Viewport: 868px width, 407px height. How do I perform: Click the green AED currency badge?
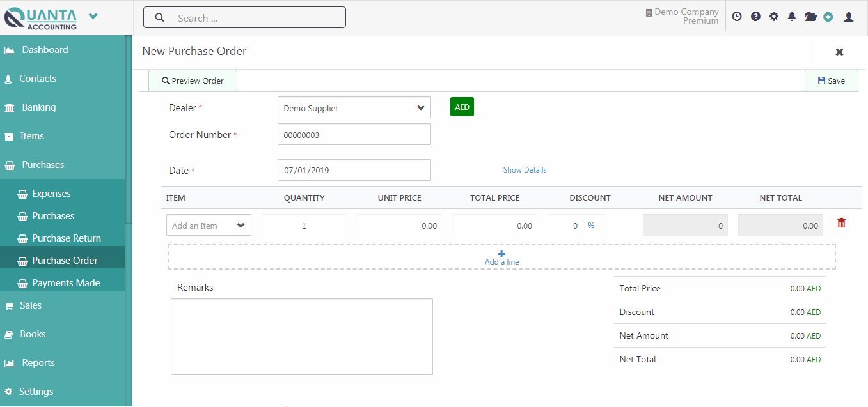[x=462, y=107]
